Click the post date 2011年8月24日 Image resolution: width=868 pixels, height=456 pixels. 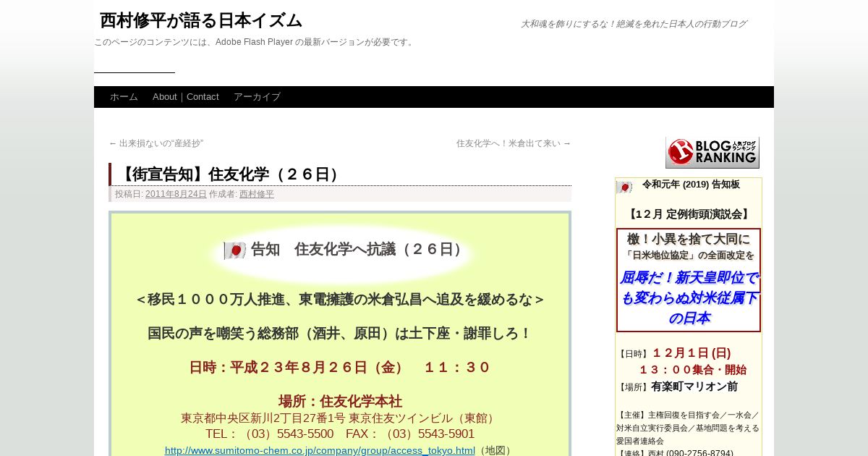pyautogui.click(x=176, y=194)
